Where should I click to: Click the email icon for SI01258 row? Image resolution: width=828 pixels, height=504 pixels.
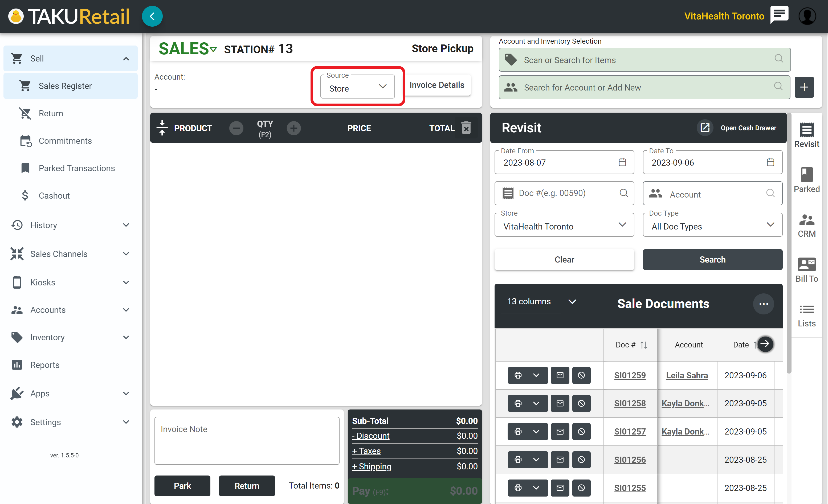pos(560,403)
